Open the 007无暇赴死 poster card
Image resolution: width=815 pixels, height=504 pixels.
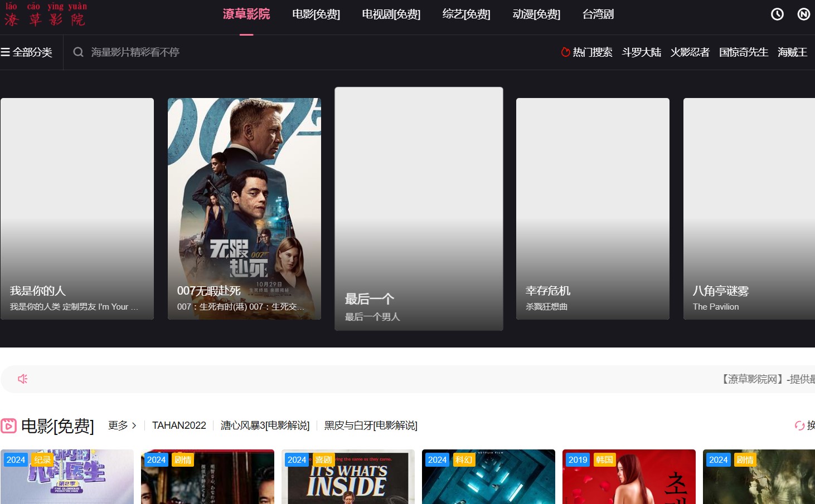[244, 209]
